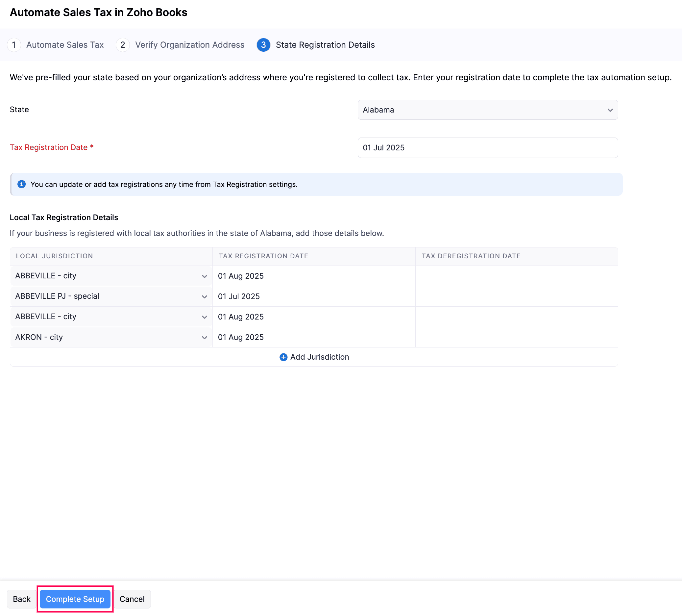The height and width of the screenshot is (616, 682).
Task: Click the state Tax Registration Date field
Action: click(487, 148)
